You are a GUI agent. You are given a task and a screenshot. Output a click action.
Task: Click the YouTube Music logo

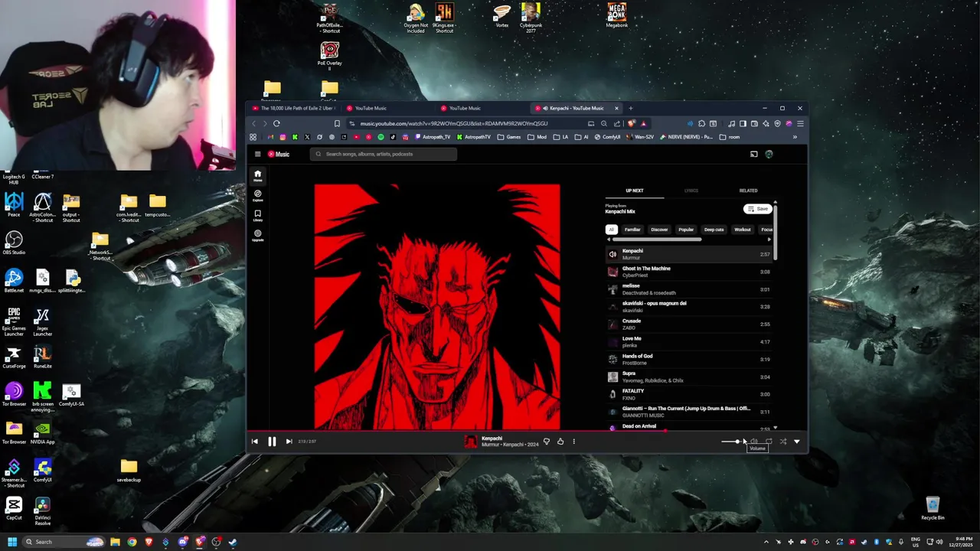[x=279, y=155]
